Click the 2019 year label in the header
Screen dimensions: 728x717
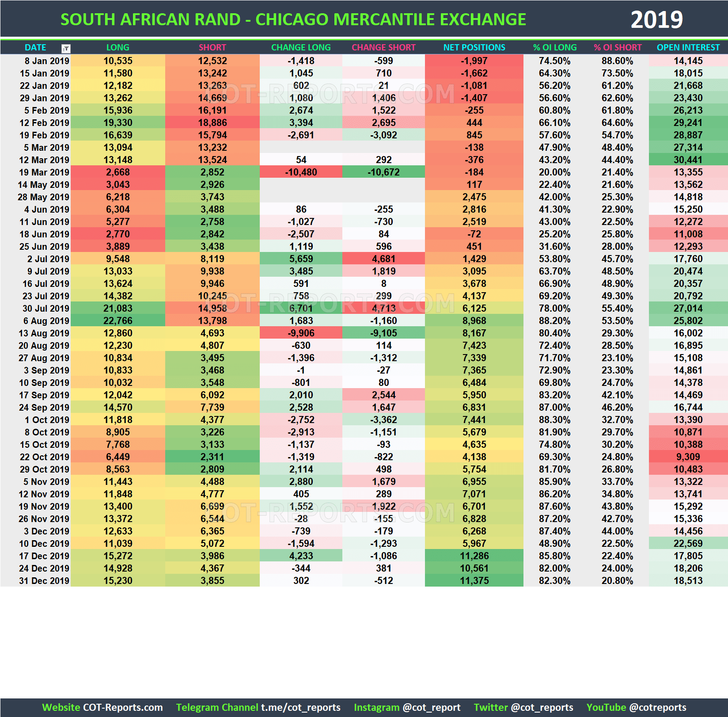coord(657,19)
